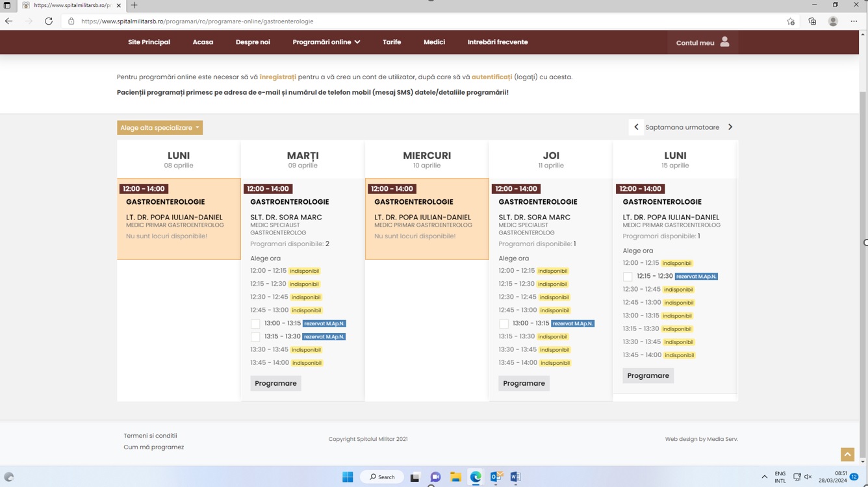Viewport: 868px width, 487px height.
Task: Open the Contul meu user icon
Action: 724,42
